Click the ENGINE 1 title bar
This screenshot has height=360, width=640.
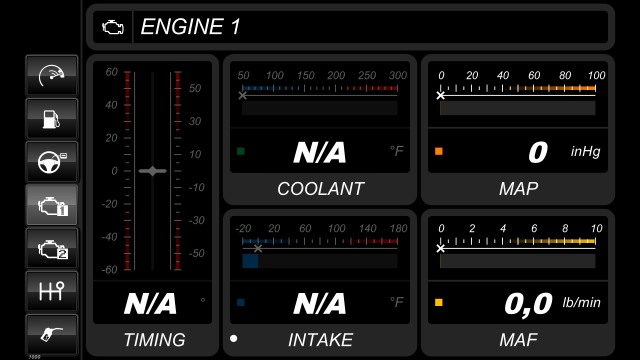coord(351,27)
